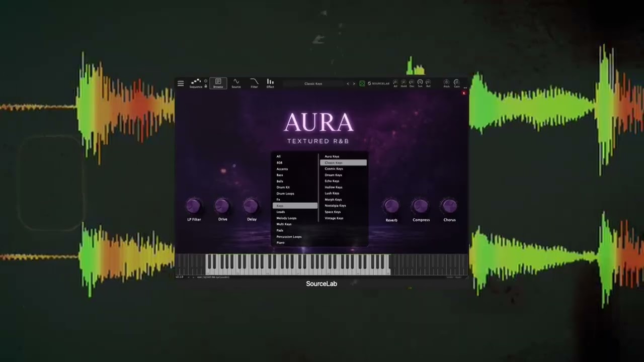
Task: Go to the previous preset arrow
Action: point(348,83)
